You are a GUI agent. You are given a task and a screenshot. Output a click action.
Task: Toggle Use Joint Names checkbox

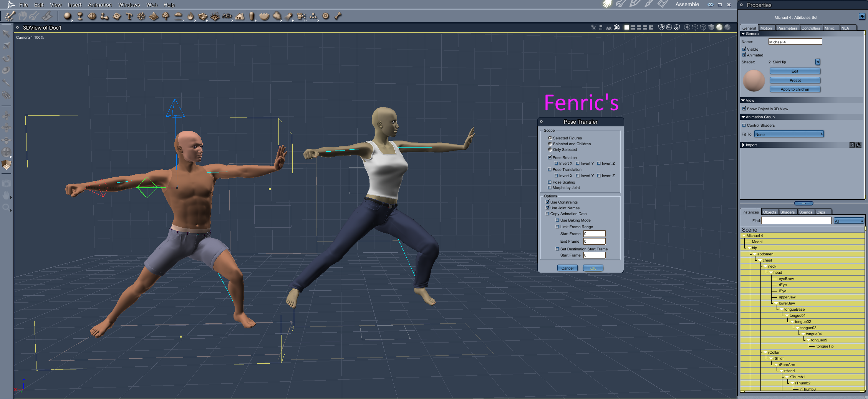pyautogui.click(x=547, y=208)
